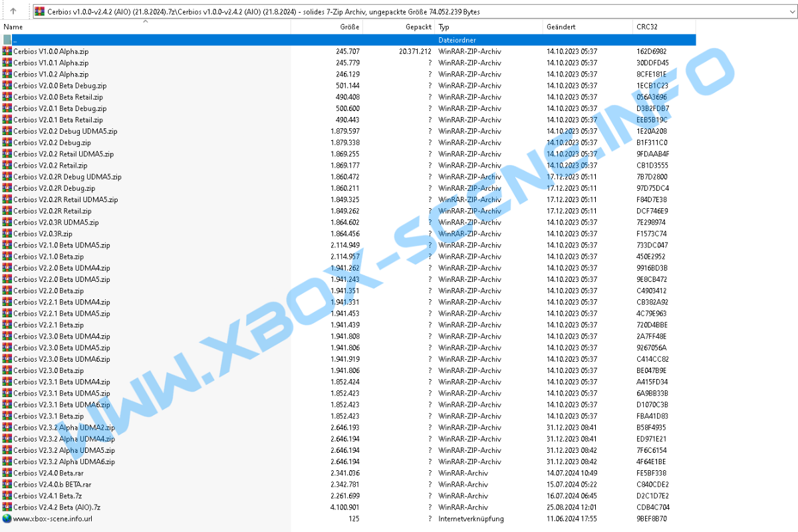Select the file Cerbios V2.3.1 Beta.zip
Viewport: 798px width, 532px height.
pos(49,416)
